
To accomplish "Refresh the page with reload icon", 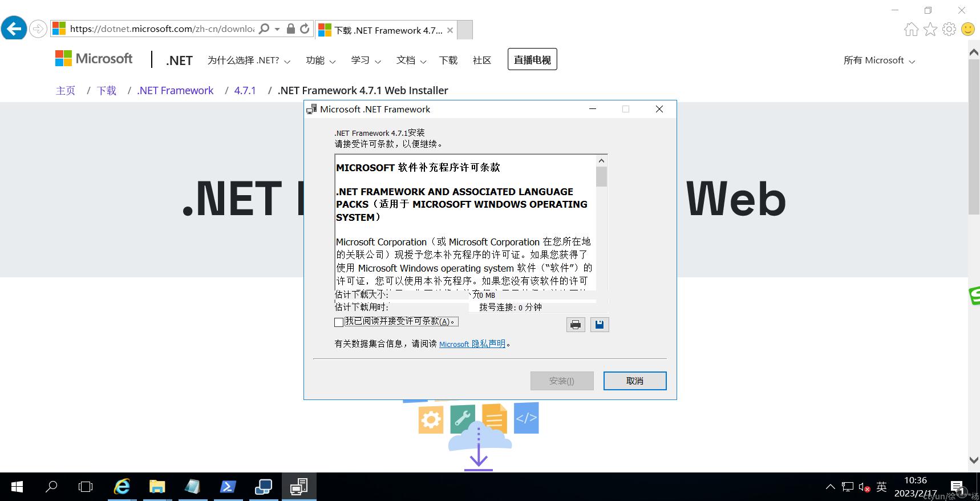I will pos(305,29).
